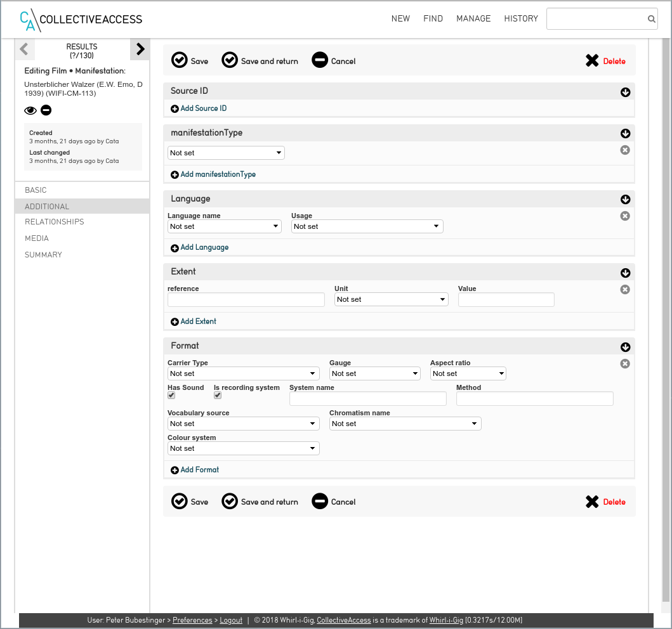Uncheck the Has Sound checkbox
This screenshot has width=672, height=629.
(x=171, y=396)
